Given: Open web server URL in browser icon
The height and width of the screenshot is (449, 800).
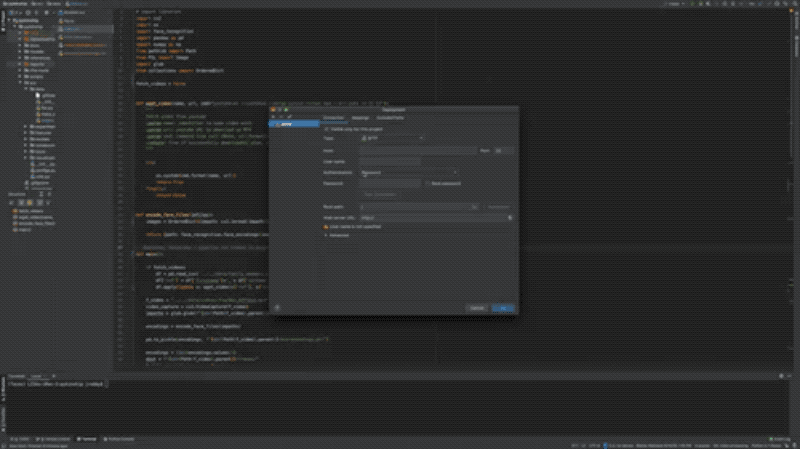Looking at the screenshot, I should (x=510, y=218).
